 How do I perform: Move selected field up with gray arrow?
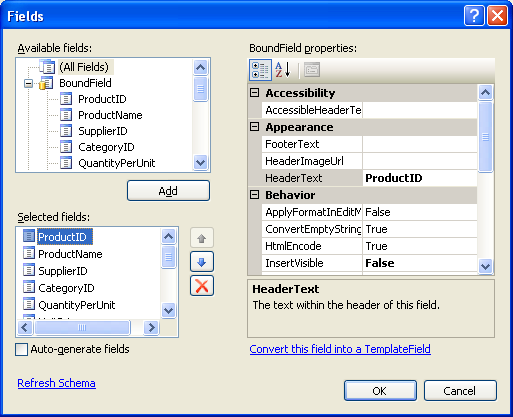click(202, 238)
